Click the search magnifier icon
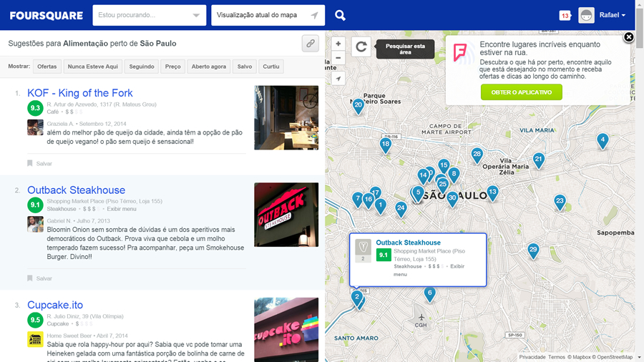Viewport: 644px width, 362px height. pos(340,15)
